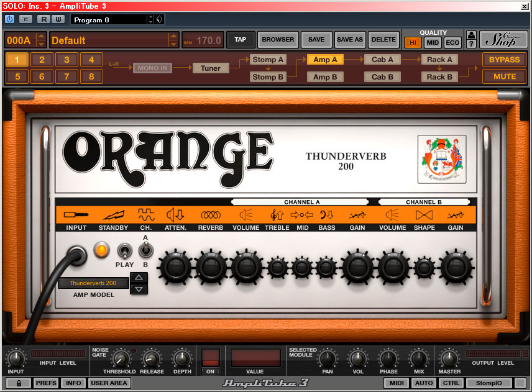The image size is (532, 392).
Task: Select preset slot 7
Action: point(66,77)
